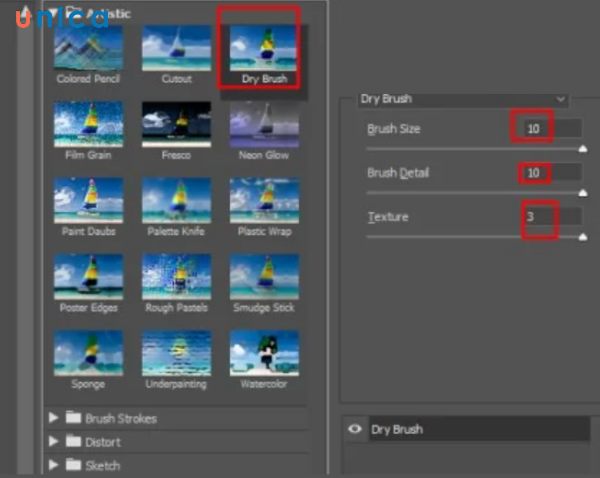This screenshot has width=600, height=478.
Task: Select the Colored Pencil filter thumbnail
Action: pyautogui.click(x=88, y=48)
